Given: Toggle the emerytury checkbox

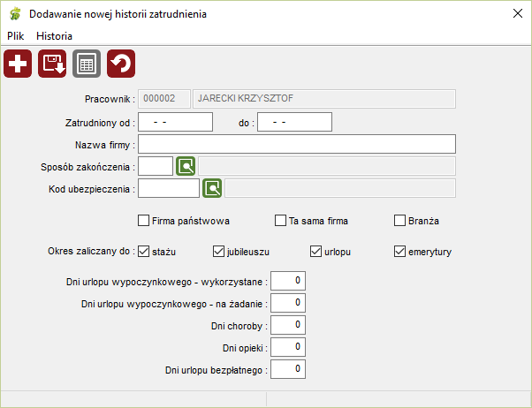Looking at the screenshot, I should pos(399,252).
